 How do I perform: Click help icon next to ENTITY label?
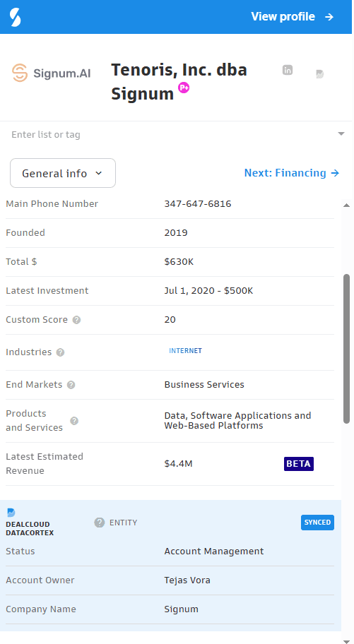point(99,523)
